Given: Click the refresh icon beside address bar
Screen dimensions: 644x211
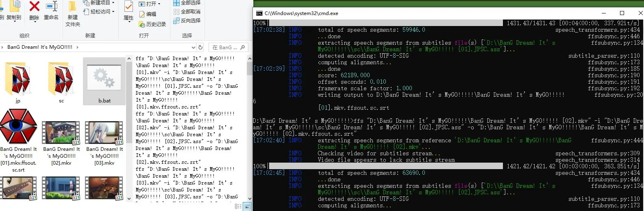Looking at the screenshot, I should coord(200,47).
